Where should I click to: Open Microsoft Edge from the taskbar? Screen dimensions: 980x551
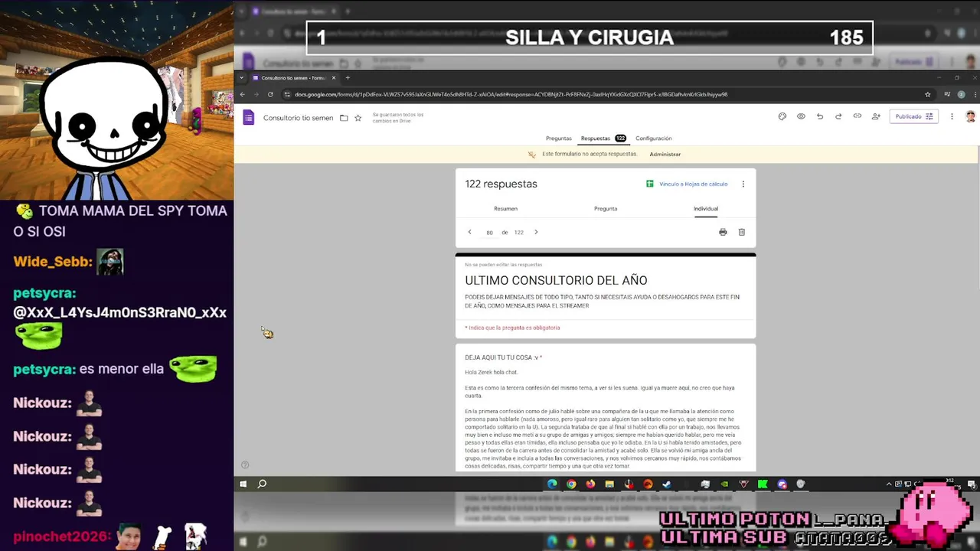point(552,484)
